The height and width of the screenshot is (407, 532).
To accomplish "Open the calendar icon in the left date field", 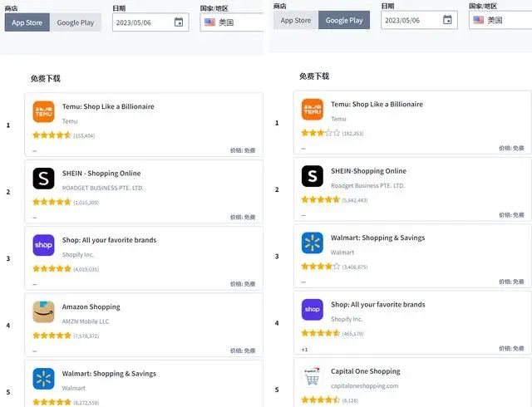I will pos(179,22).
